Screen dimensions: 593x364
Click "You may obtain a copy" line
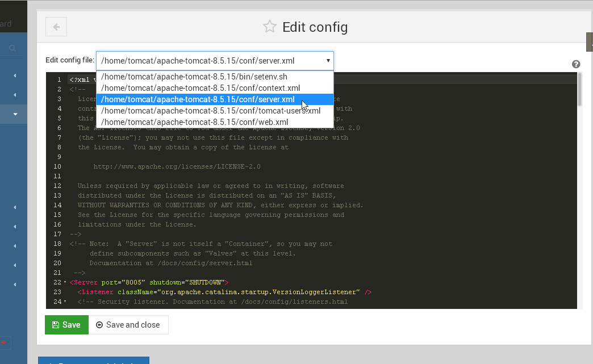click(x=183, y=148)
